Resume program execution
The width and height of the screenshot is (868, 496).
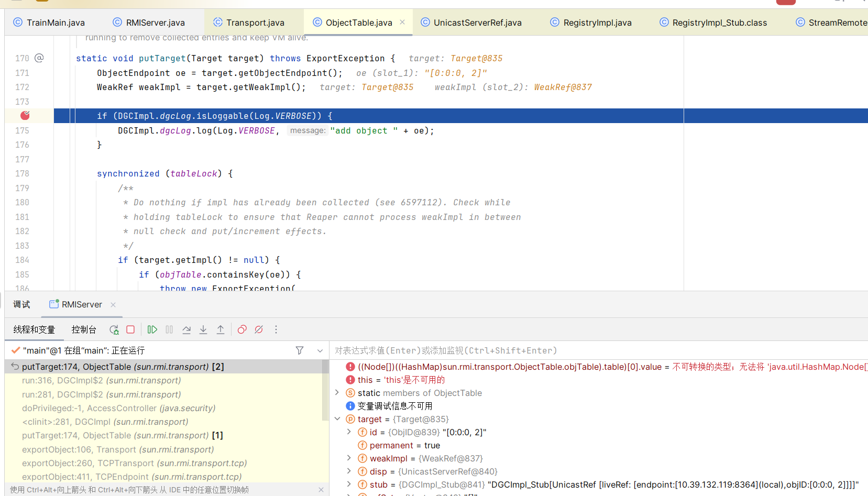tap(152, 329)
